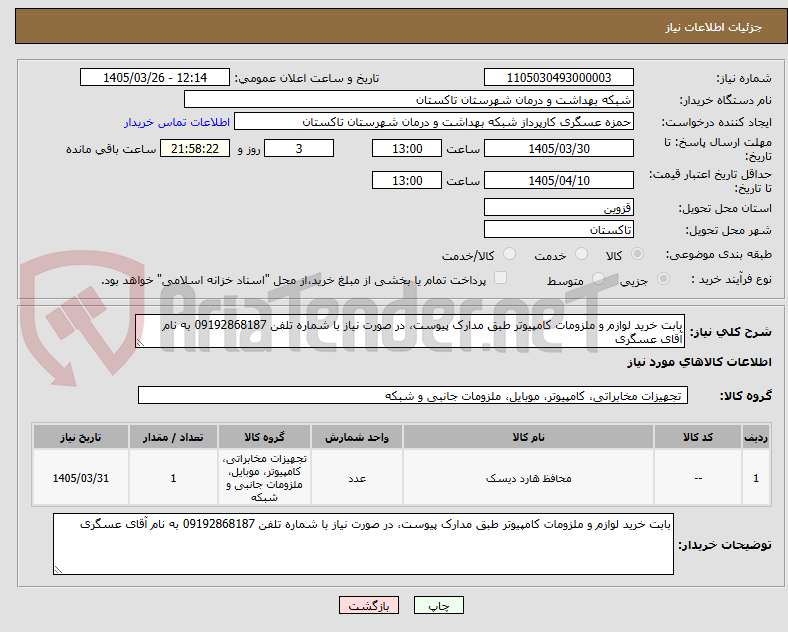Viewport: 788px width, 632px height.
Task: Select the خدمت radio button
Action: (581, 254)
